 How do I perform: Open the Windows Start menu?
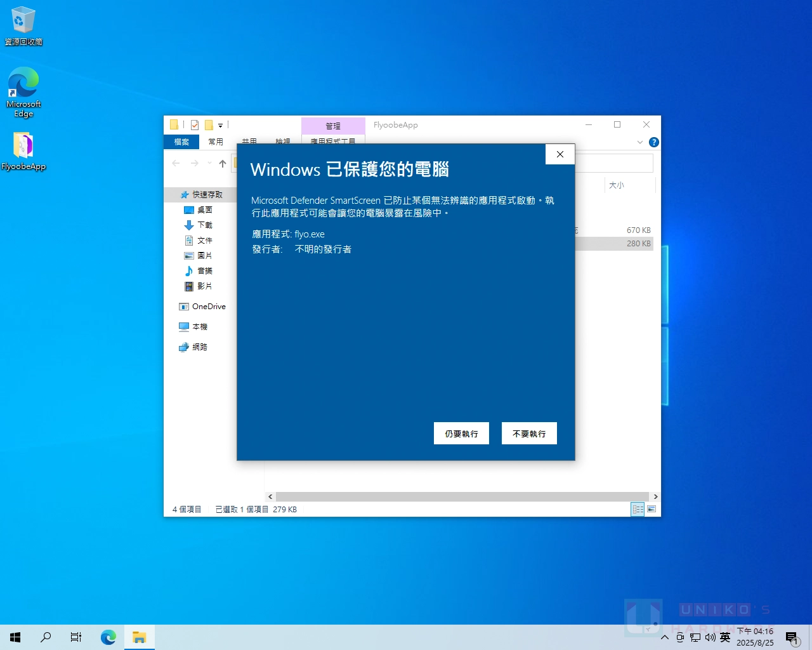point(15,637)
